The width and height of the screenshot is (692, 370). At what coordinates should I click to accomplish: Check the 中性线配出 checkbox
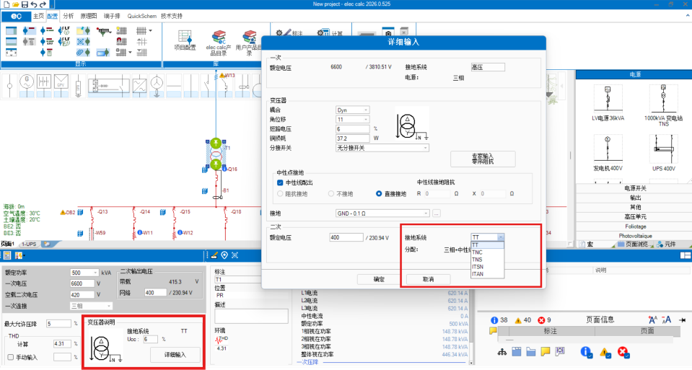[280, 182]
